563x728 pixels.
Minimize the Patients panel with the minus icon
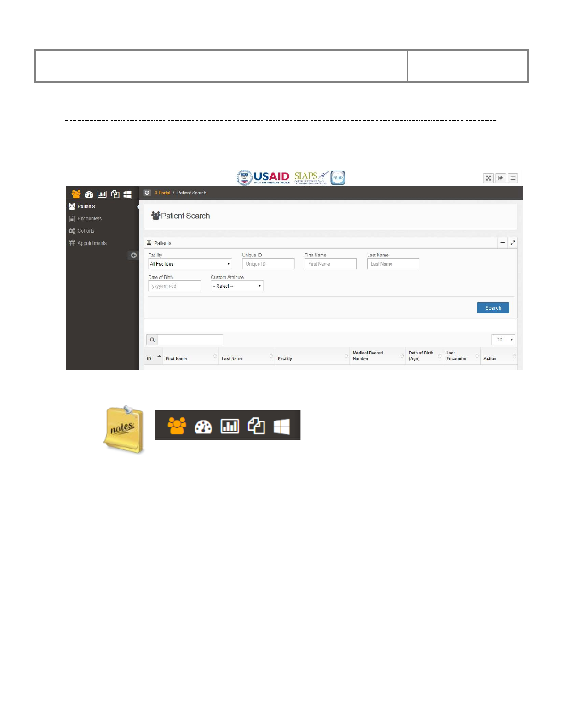point(503,243)
